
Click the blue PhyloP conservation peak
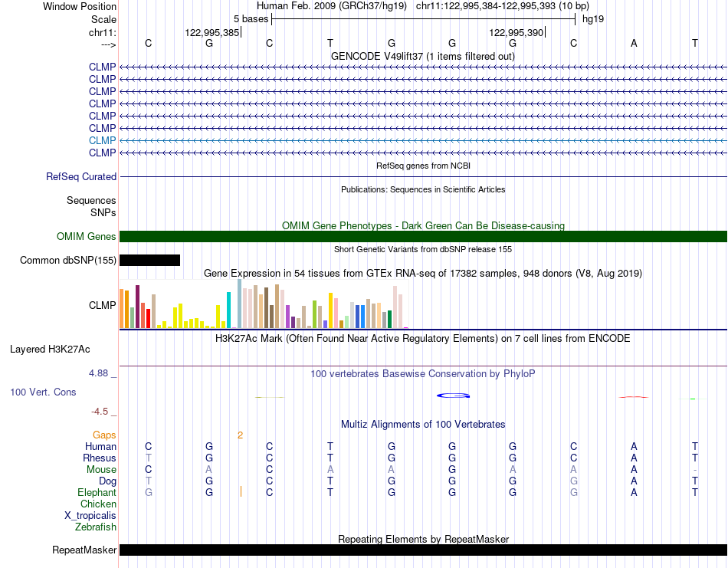453,396
